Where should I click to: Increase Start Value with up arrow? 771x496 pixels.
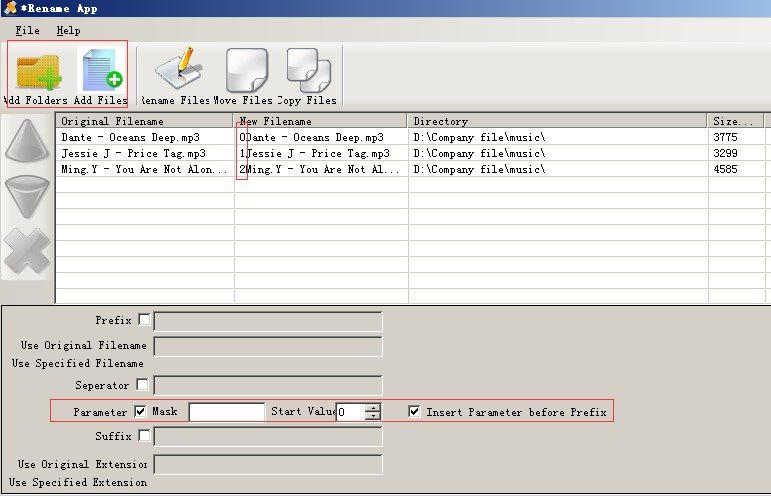click(x=373, y=408)
